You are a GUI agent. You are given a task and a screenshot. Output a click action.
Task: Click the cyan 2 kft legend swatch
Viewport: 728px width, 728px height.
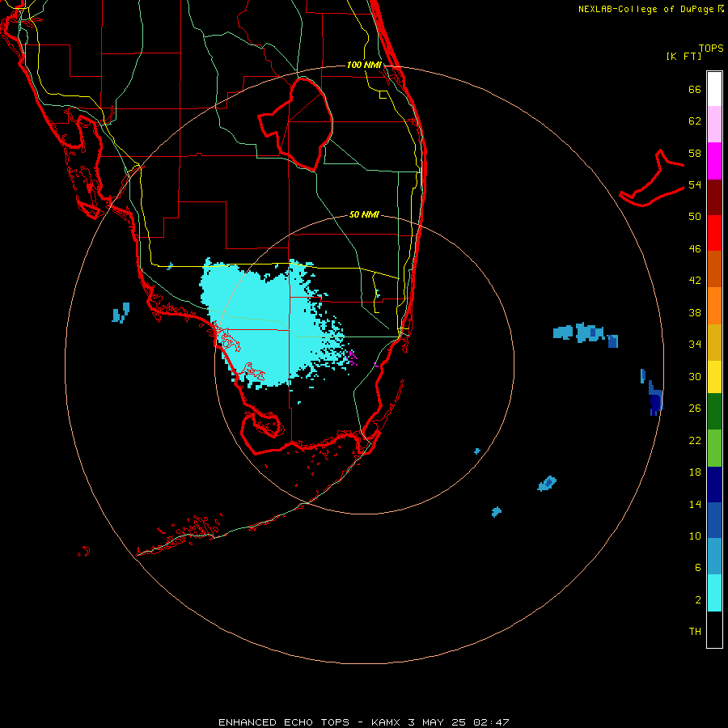pos(714,593)
